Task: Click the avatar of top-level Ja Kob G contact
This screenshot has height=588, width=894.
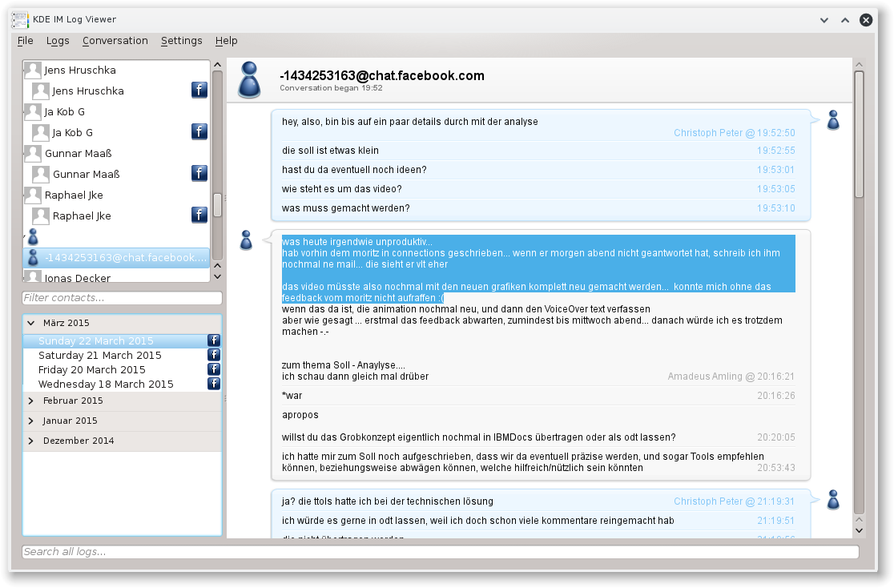Action: tap(33, 112)
